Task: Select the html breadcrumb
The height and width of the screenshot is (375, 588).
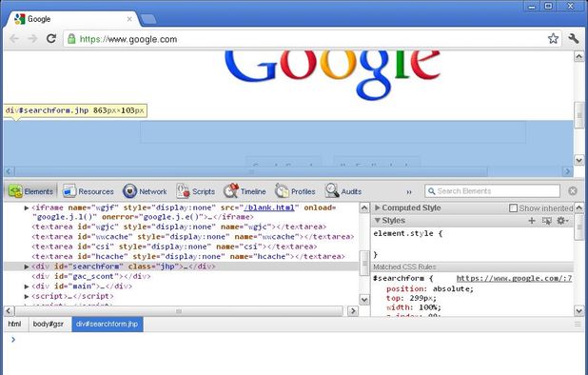Action: pyautogui.click(x=14, y=324)
